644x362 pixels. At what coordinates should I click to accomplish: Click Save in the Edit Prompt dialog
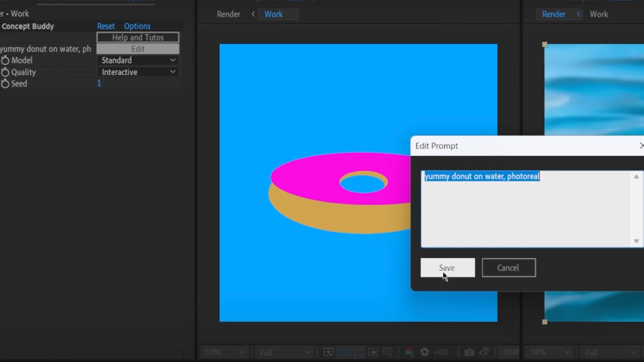tap(447, 268)
